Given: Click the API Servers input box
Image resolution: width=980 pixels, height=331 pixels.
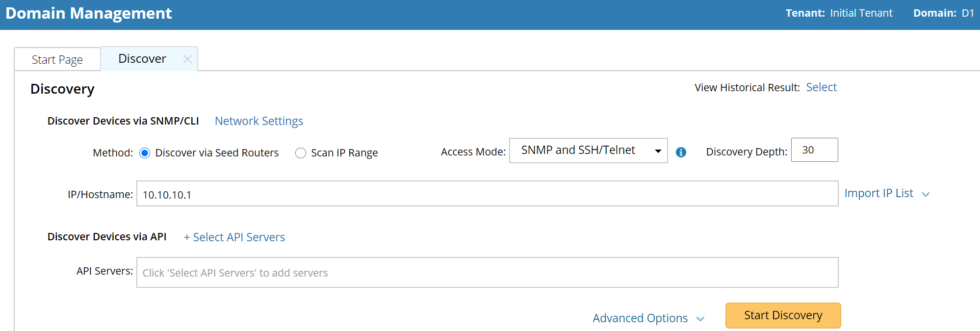Looking at the screenshot, I should (x=487, y=273).
